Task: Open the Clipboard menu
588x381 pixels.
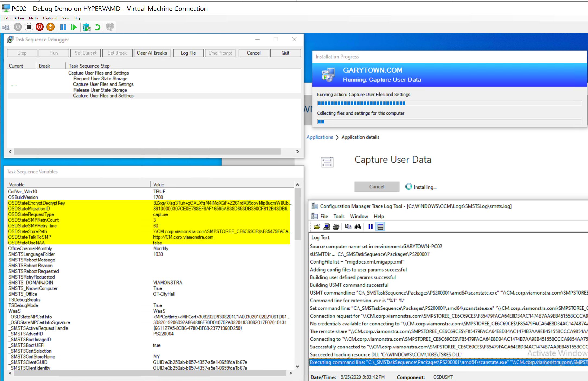Action: coord(50,18)
